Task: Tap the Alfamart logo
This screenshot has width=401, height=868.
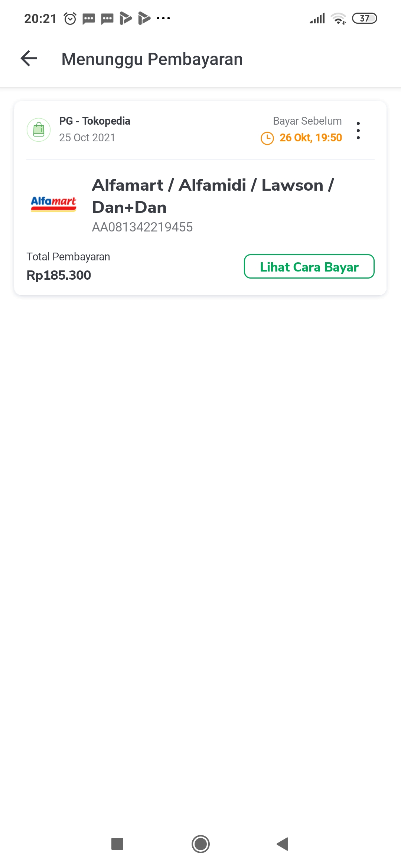Action: coord(53,204)
